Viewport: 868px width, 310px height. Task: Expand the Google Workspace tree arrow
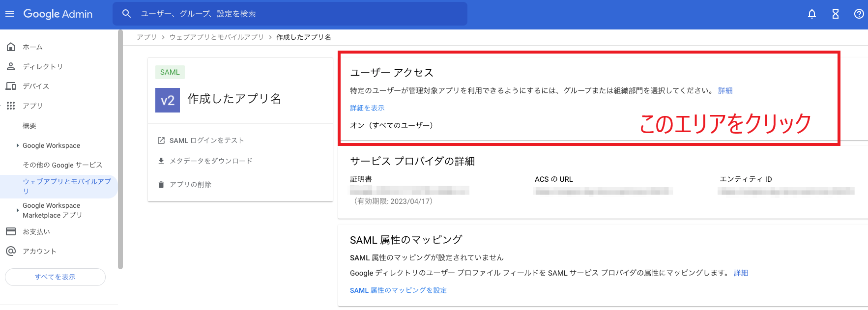(x=17, y=145)
